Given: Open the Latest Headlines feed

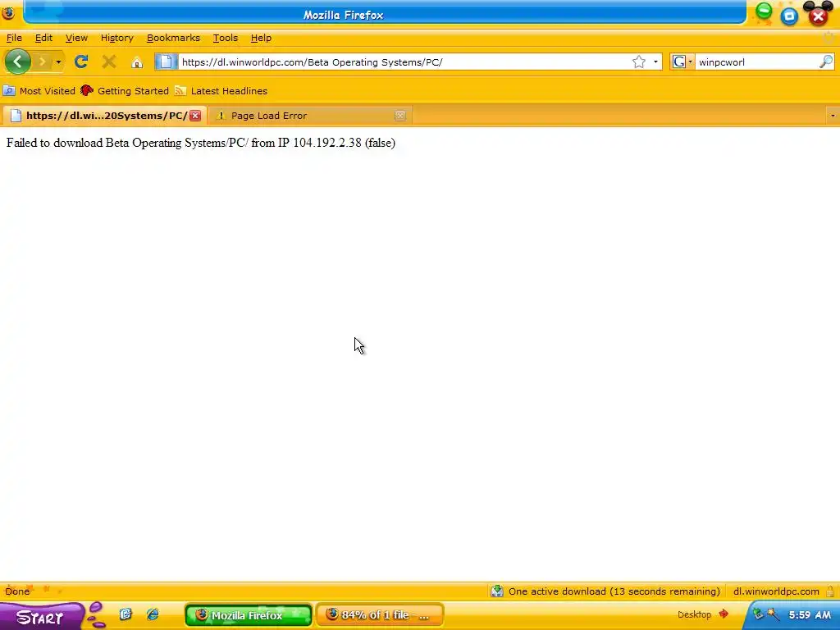Looking at the screenshot, I should pos(221,91).
